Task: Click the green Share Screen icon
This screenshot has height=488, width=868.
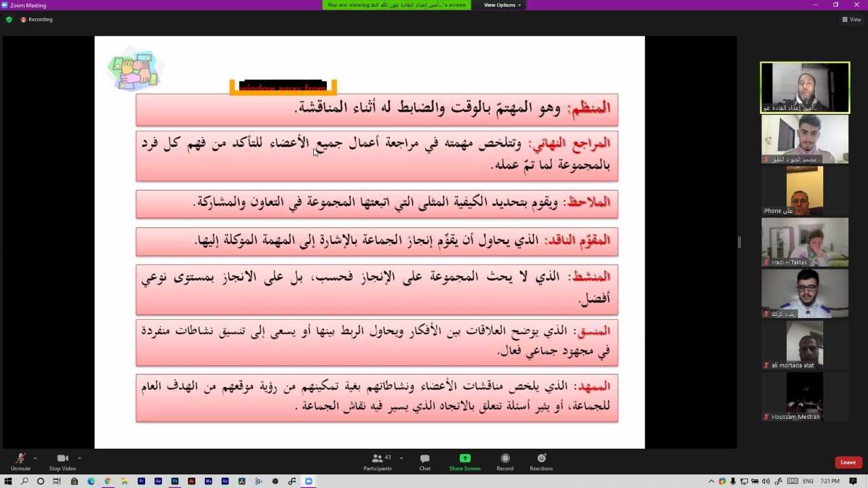Action: tap(465, 459)
